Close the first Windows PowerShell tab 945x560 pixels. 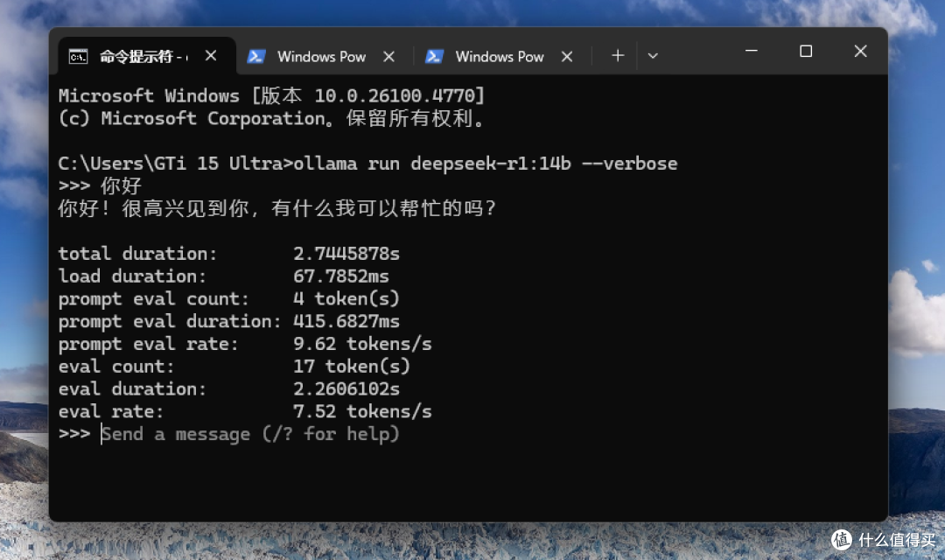pos(389,57)
